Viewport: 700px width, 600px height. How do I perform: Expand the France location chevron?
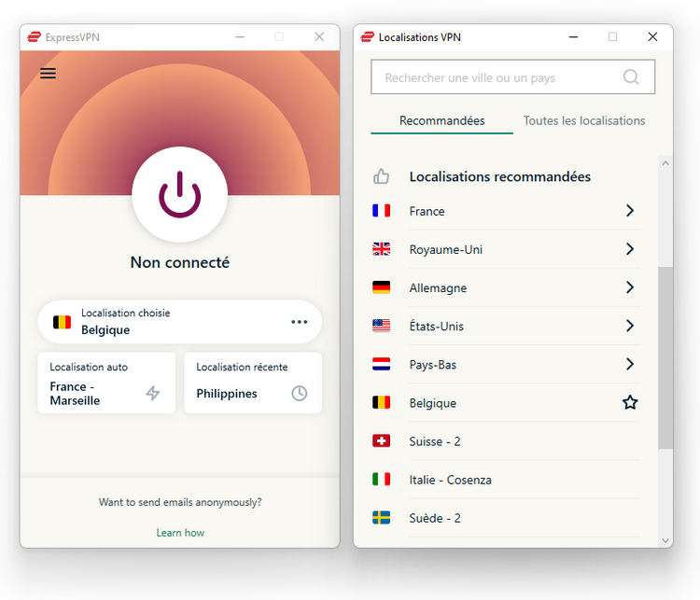[630, 211]
